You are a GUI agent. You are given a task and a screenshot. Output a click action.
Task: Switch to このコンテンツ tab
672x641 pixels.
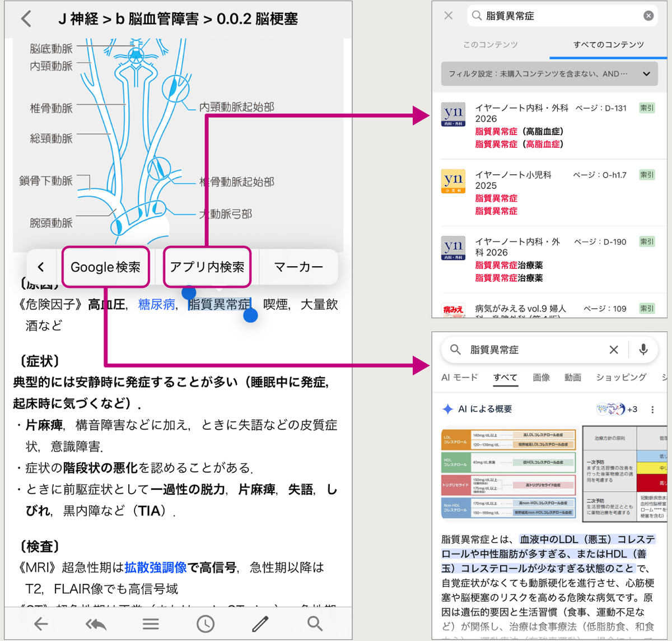[x=491, y=45]
